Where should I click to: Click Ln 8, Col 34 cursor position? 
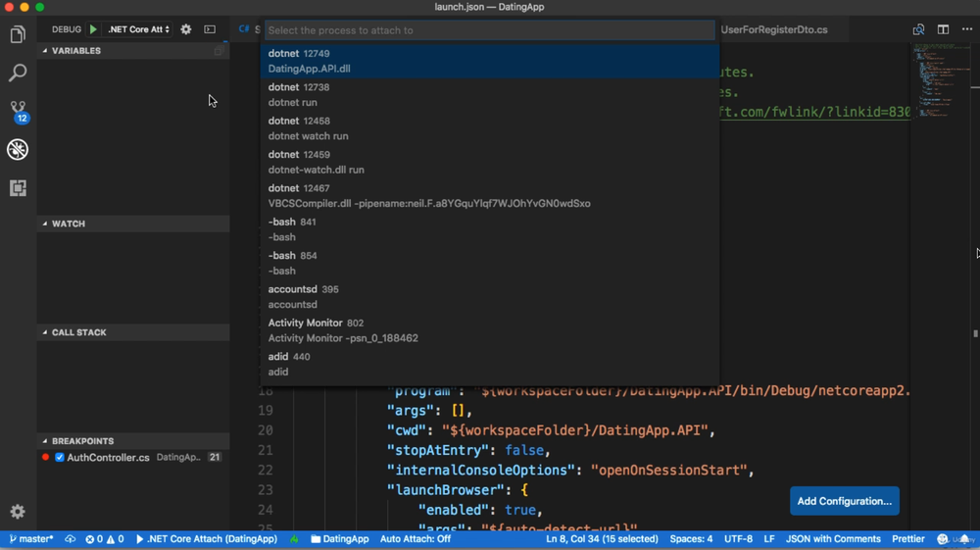click(602, 539)
